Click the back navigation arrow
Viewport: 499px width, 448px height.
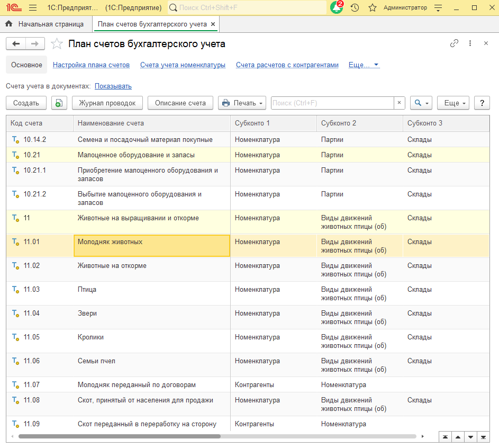pos(16,44)
